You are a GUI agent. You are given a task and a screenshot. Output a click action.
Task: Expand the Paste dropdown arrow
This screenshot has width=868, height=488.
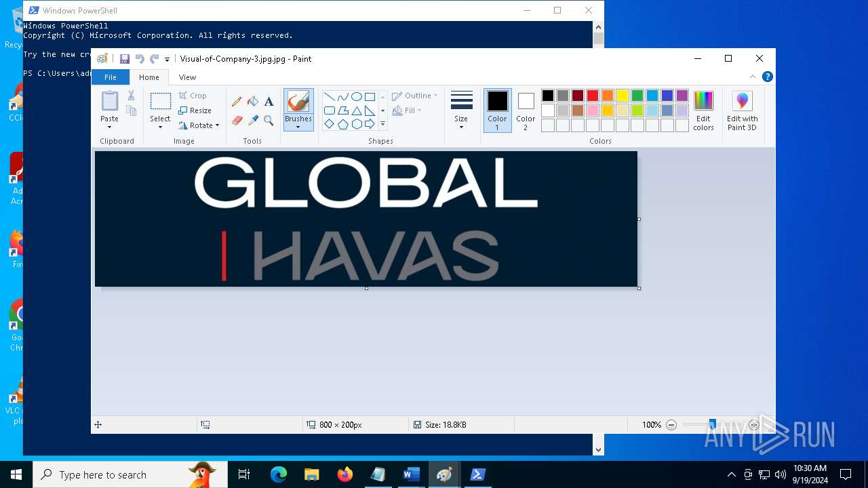tap(109, 127)
